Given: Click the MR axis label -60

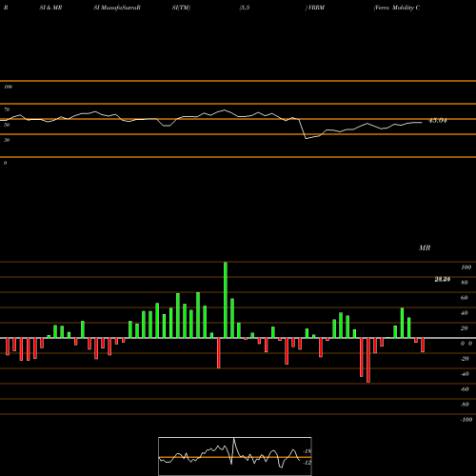Looking at the screenshot, I should pos(465,389).
